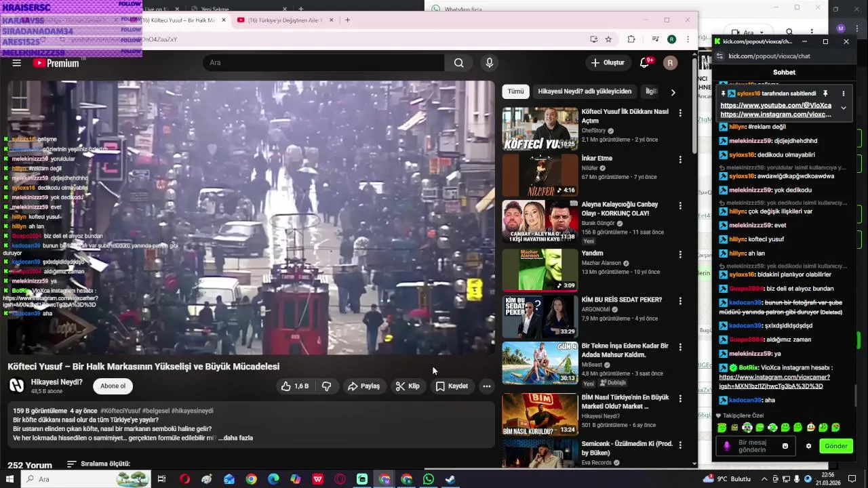Screen dimensions: 868x488
Task: Launch Steam from taskbar
Action: (450, 479)
